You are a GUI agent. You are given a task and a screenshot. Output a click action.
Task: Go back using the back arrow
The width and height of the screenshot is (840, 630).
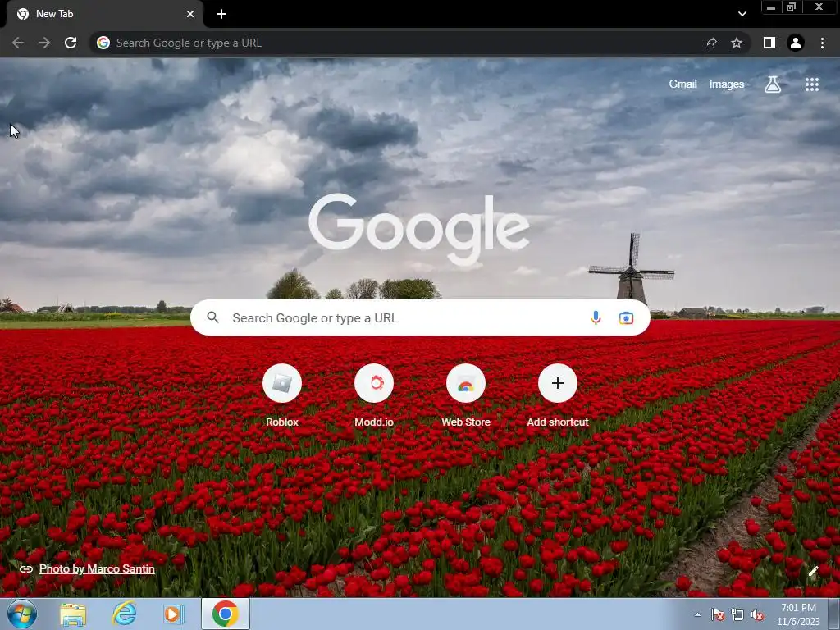pyautogui.click(x=18, y=43)
